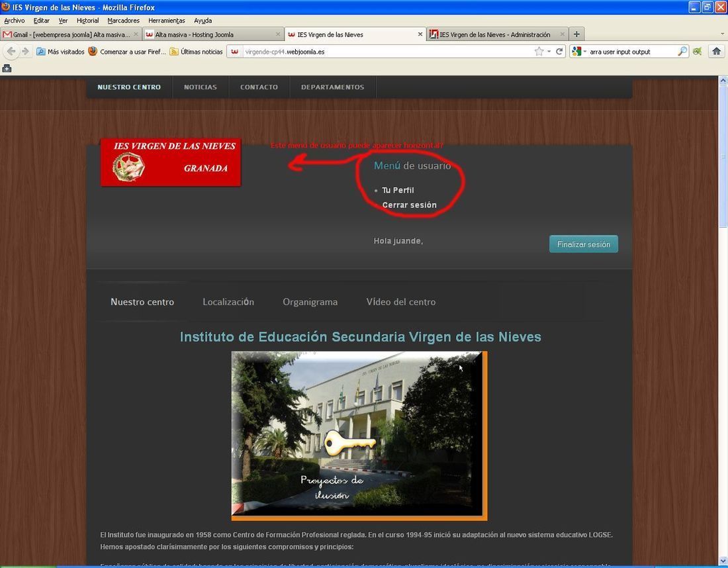Click the vertical scrollbar thumb
The width and height of the screenshot is (728, 568).
pos(723,156)
